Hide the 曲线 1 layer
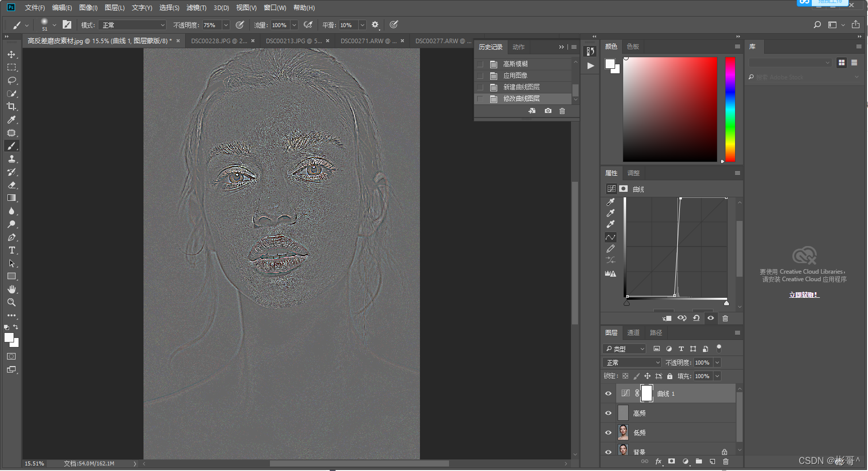Viewport: 868px width, 471px height. (x=608, y=394)
